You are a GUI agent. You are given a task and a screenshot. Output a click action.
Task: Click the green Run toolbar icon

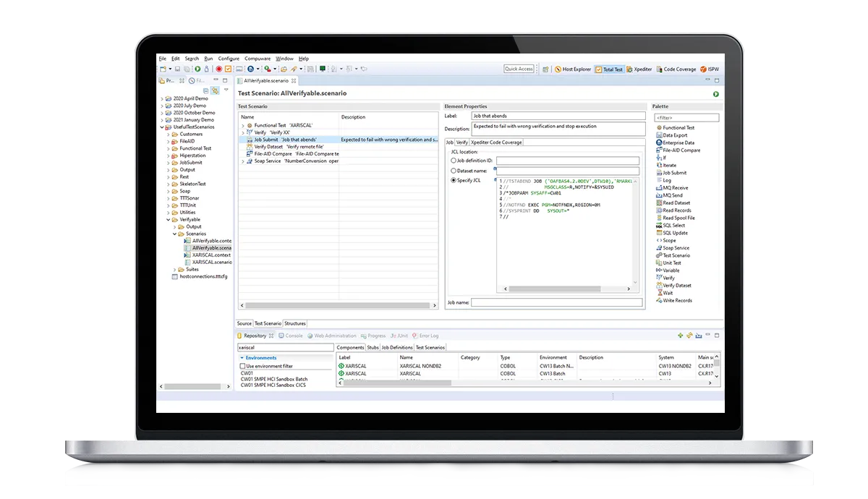pos(197,69)
